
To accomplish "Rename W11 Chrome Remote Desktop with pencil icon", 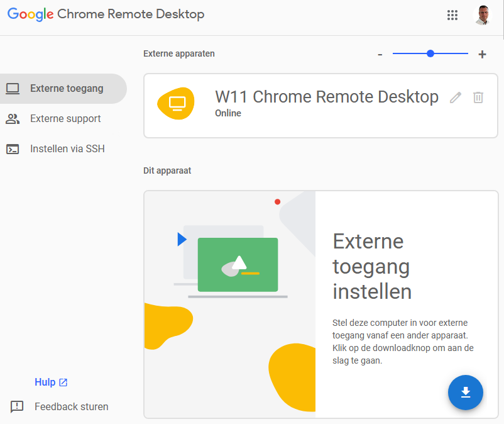I will (x=456, y=97).
